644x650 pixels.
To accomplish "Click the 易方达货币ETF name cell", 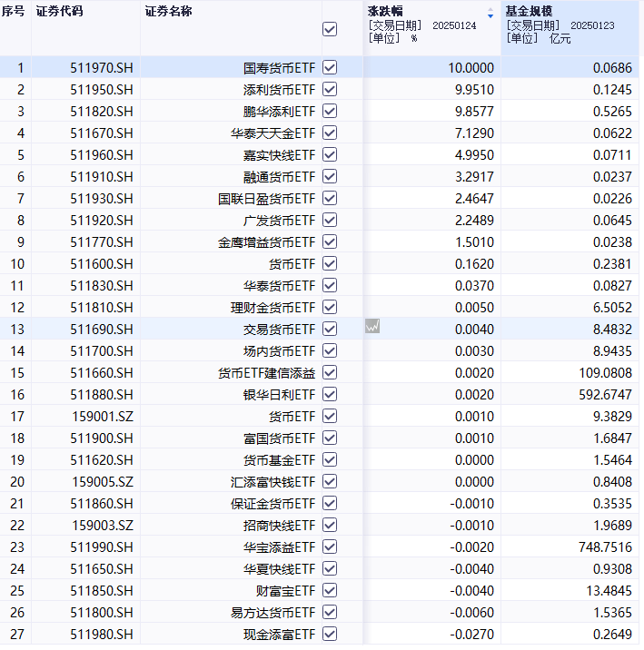I will tap(273, 612).
